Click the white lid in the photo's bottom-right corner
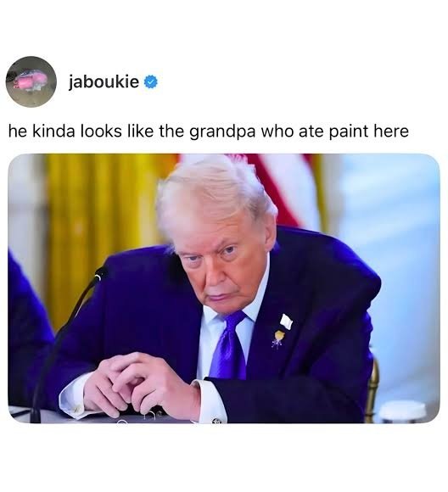Viewport: 448px width, 492px height. pos(402,411)
